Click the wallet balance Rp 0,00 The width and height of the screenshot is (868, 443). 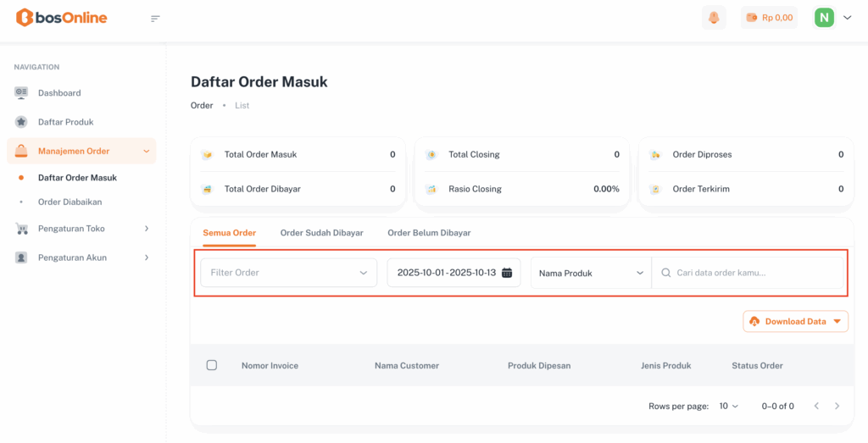click(769, 18)
